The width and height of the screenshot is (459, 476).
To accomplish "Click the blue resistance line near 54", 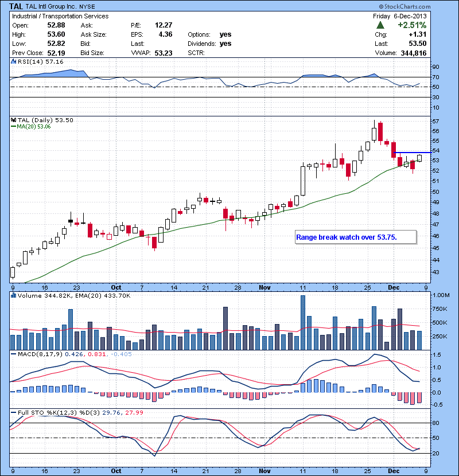I will [x=412, y=153].
